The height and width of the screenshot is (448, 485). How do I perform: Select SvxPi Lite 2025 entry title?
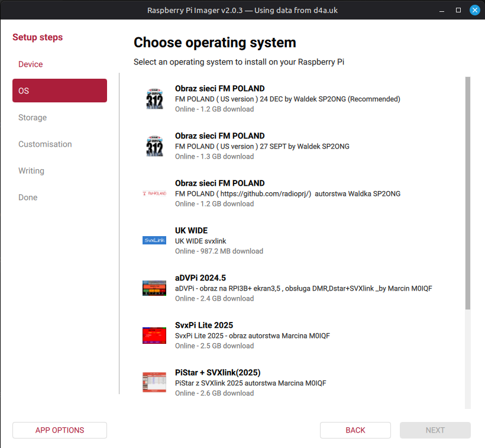(x=203, y=325)
